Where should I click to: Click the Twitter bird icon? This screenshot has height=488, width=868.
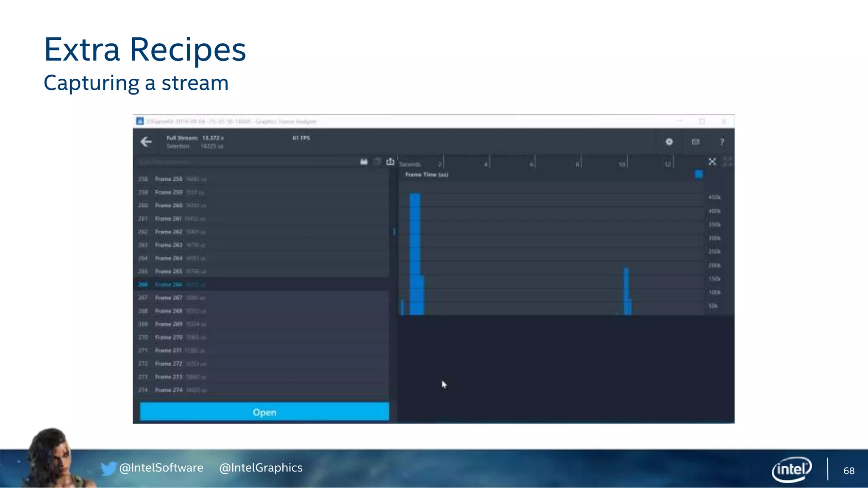[108, 469]
